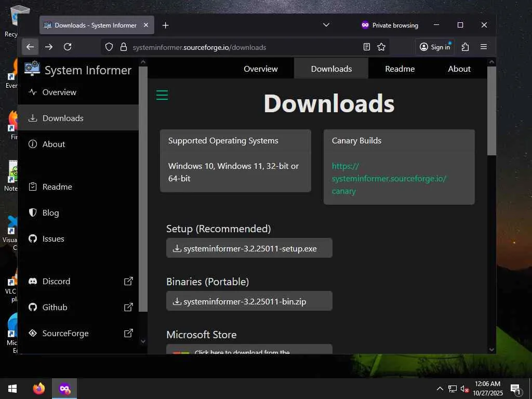Click the external link icon beside Discord
The image size is (532, 399).
click(128, 281)
